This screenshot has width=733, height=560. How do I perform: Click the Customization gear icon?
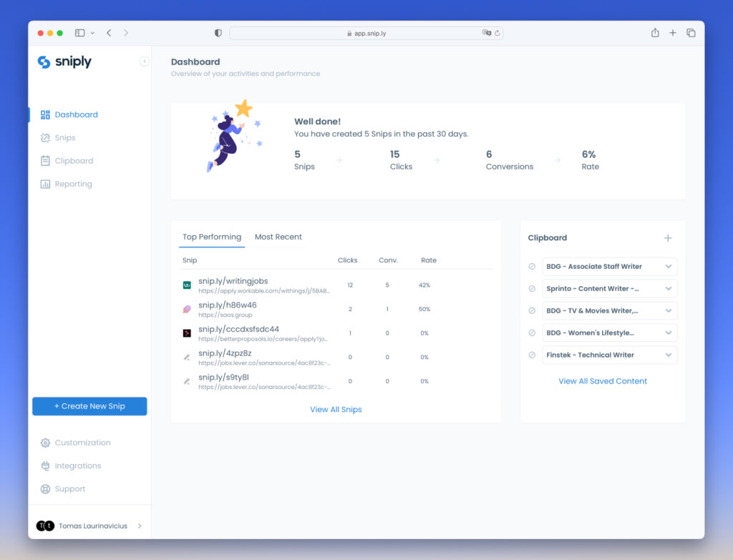[45, 443]
